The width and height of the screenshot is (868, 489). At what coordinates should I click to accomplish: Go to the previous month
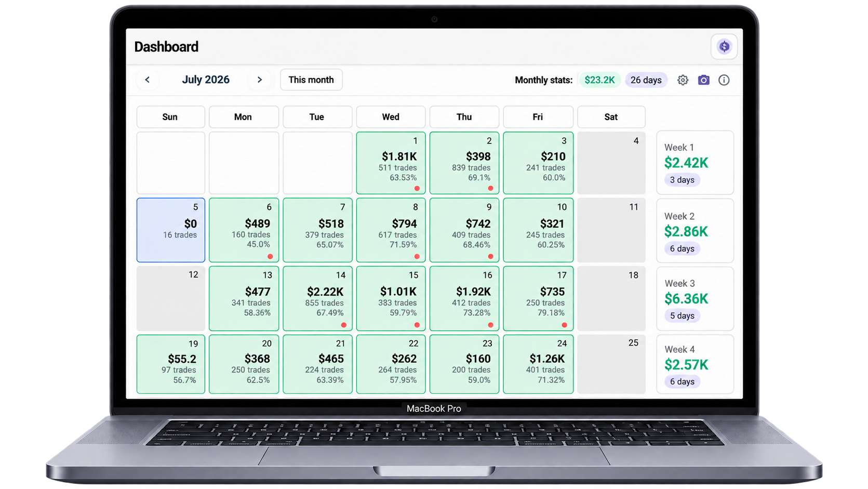pos(148,80)
